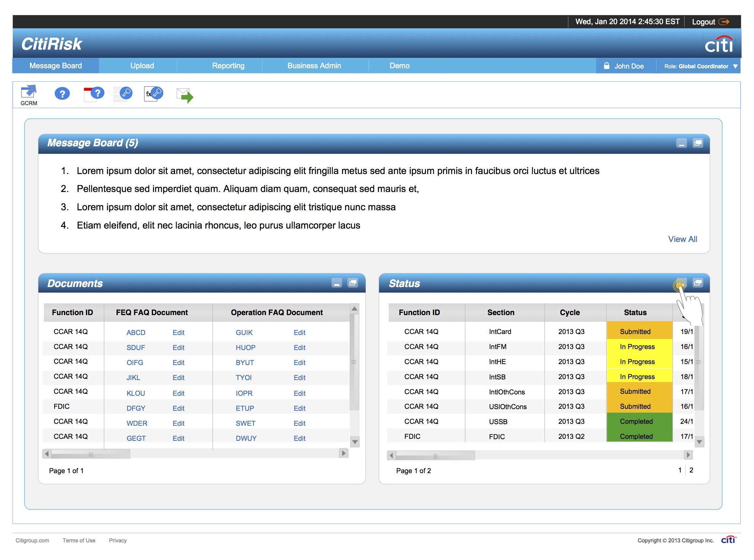Go to Status page 2

point(691,470)
